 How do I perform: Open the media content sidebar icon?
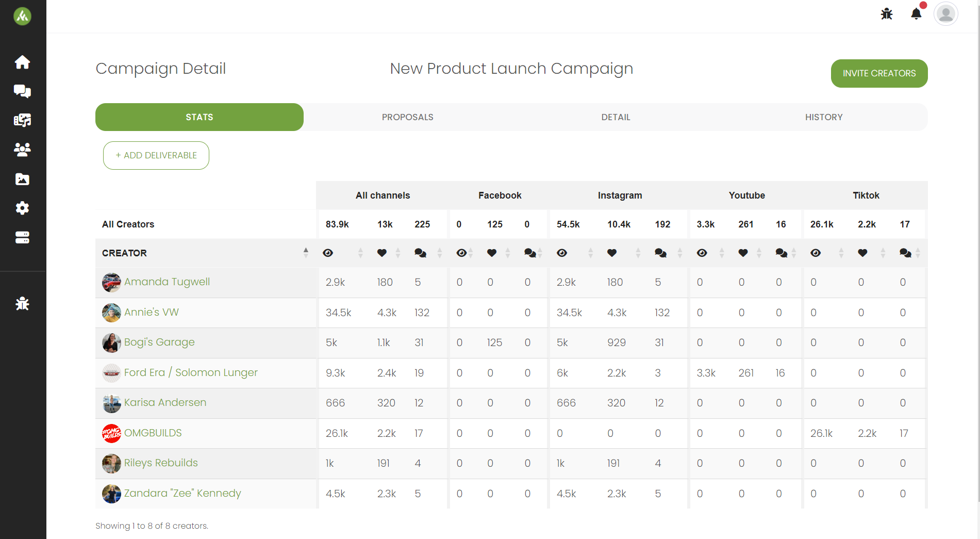click(22, 121)
